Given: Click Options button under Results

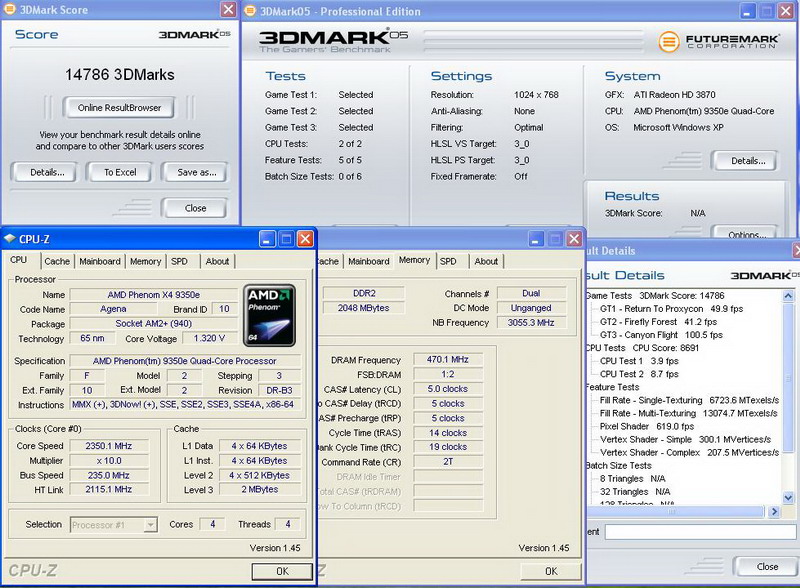Looking at the screenshot, I should [x=745, y=232].
